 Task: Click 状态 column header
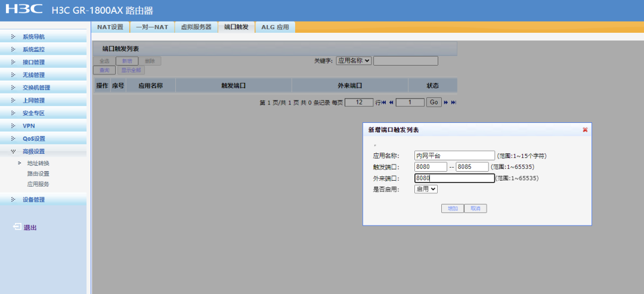coord(432,85)
